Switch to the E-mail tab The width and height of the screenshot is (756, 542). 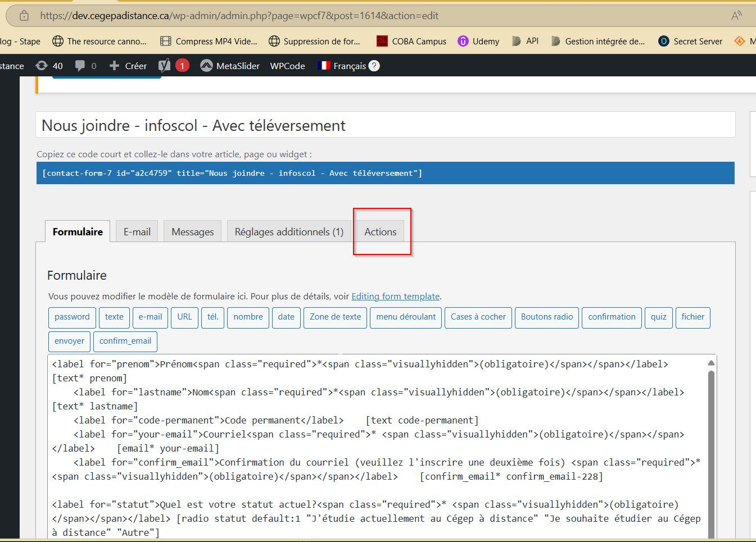coord(137,231)
